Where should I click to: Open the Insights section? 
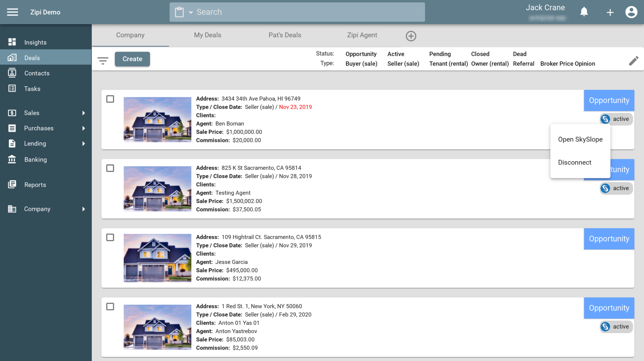(x=35, y=42)
